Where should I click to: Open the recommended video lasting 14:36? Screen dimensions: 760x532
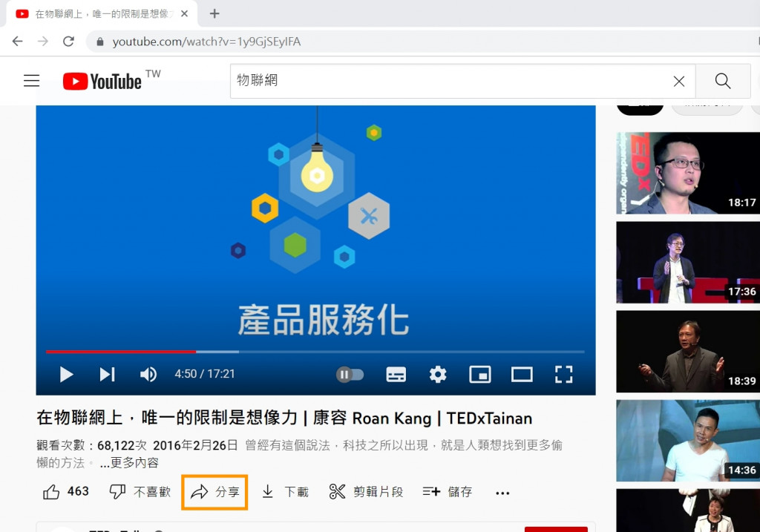pyautogui.click(x=688, y=441)
